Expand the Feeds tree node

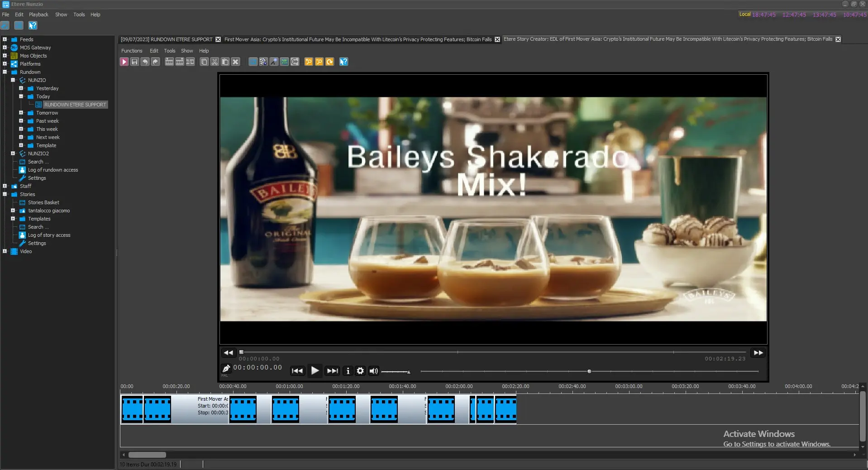point(5,39)
